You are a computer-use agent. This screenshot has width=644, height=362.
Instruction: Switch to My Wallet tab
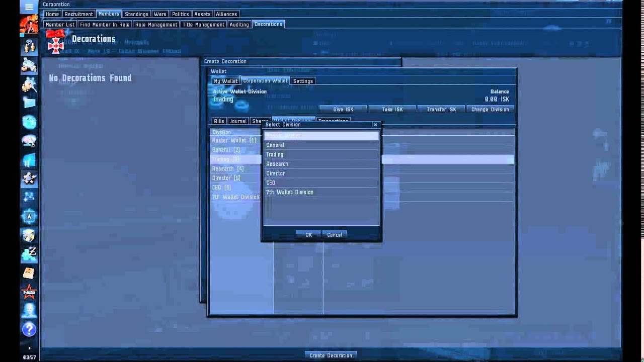click(225, 81)
